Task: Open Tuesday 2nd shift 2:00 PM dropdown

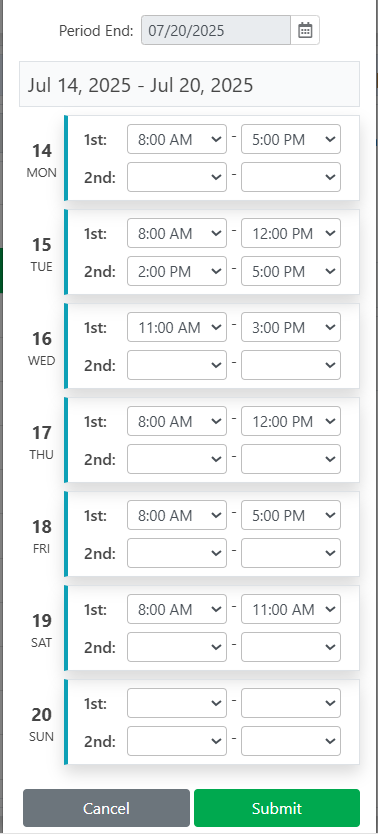Action: click(177, 271)
